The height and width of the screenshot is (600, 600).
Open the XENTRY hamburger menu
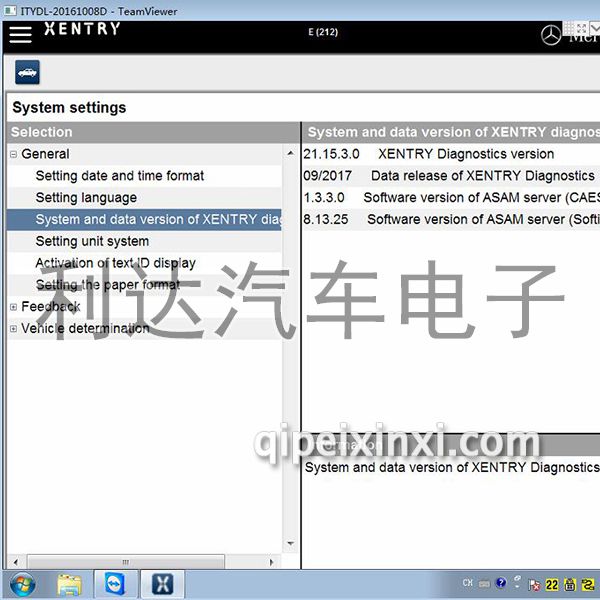(20, 33)
